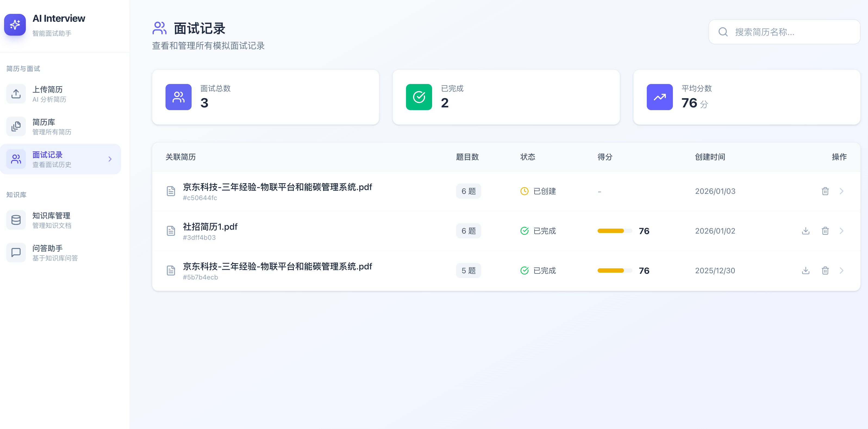This screenshot has height=429, width=868.
Task: Open 社招简历1.pdf record title link
Action: [x=210, y=226]
